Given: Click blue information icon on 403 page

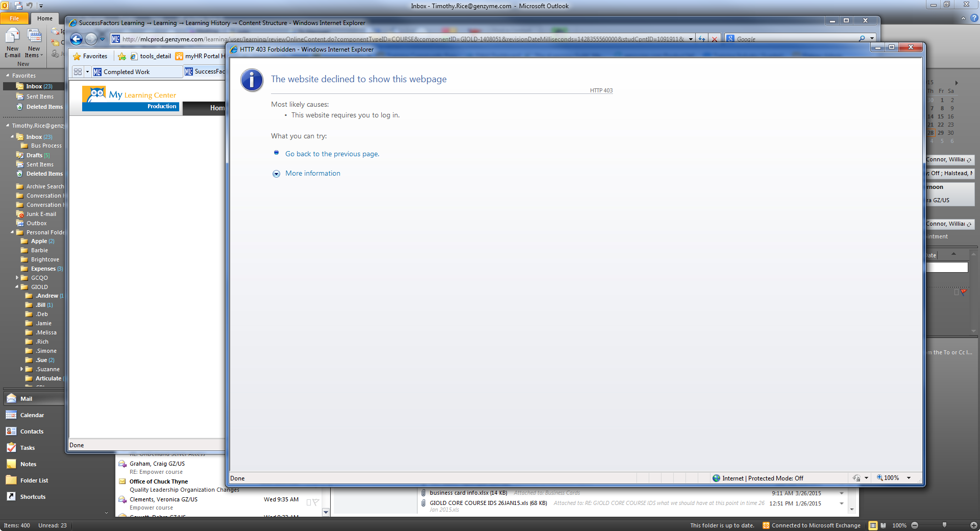Looking at the screenshot, I should tap(252, 80).
